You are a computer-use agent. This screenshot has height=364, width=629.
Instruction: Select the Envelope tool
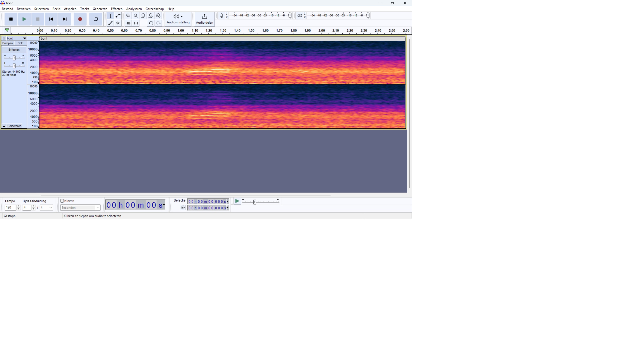coord(118,16)
